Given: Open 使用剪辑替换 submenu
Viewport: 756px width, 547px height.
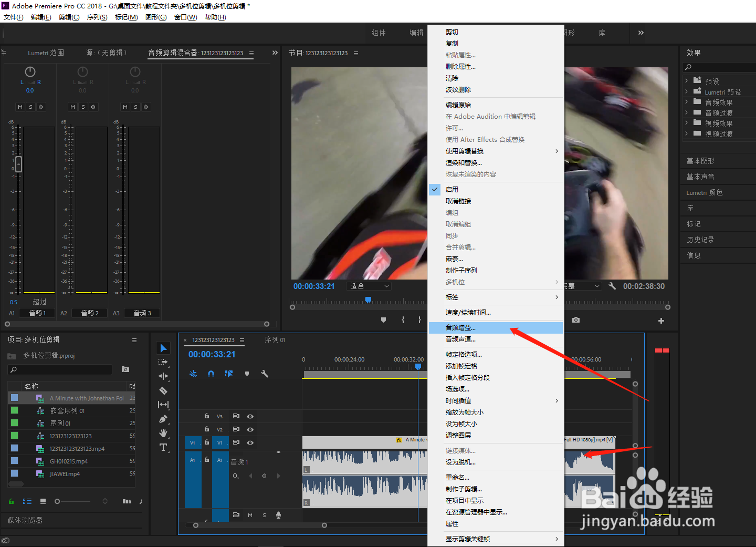Looking at the screenshot, I should [496, 151].
